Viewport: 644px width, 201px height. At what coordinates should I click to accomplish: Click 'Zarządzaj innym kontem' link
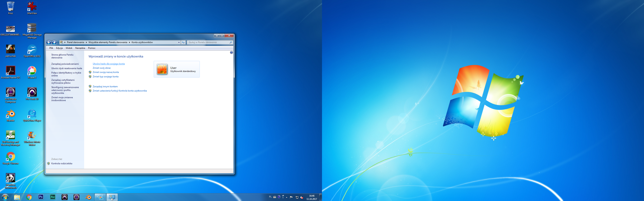click(105, 87)
